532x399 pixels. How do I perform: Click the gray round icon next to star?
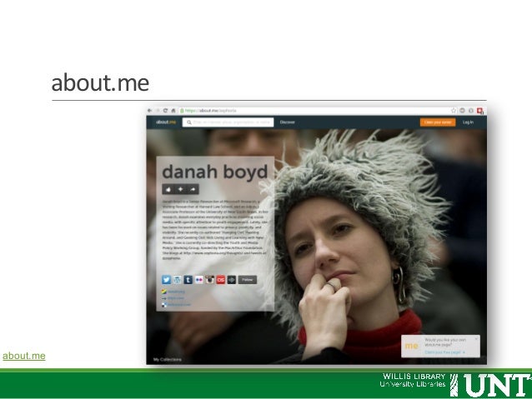[x=462, y=111]
